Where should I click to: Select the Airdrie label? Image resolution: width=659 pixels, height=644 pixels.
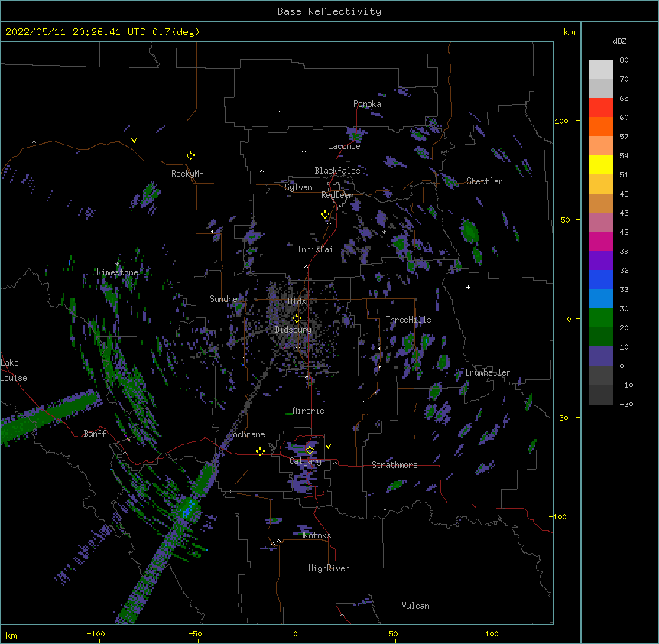(309, 411)
